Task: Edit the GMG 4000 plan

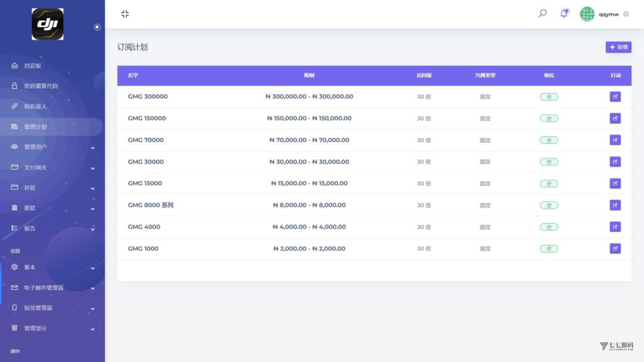Action: click(x=615, y=226)
